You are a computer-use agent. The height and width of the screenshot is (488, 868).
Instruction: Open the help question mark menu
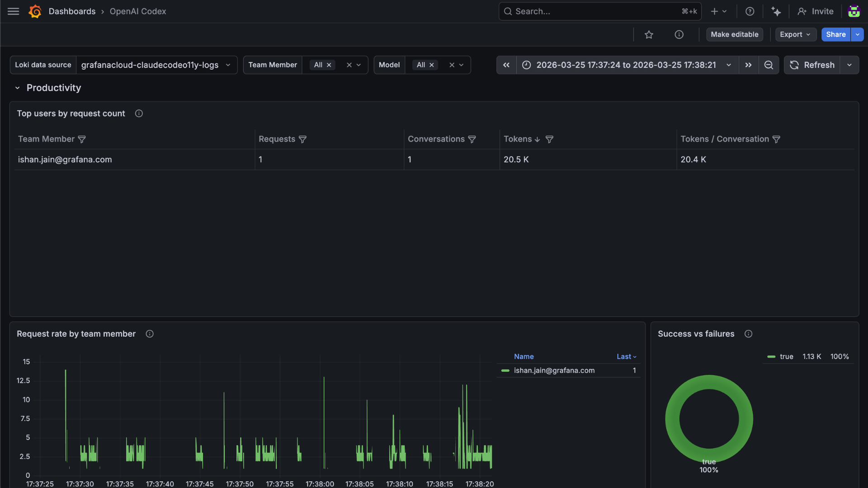click(x=750, y=11)
